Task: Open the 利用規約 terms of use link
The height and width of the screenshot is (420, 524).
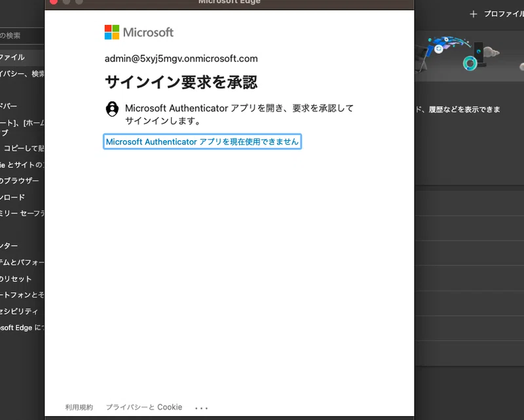Action: 79,407
